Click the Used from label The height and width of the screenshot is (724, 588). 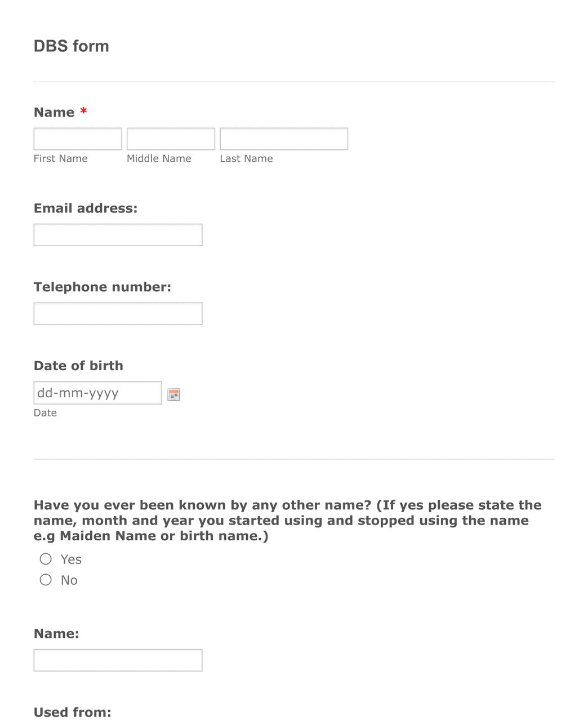[x=72, y=712]
